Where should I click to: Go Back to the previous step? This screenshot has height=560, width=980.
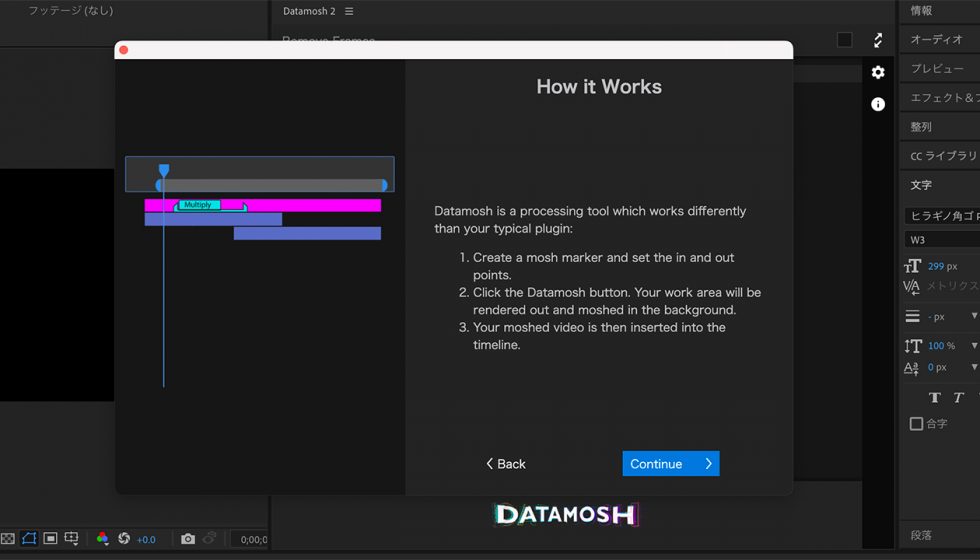[506, 464]
